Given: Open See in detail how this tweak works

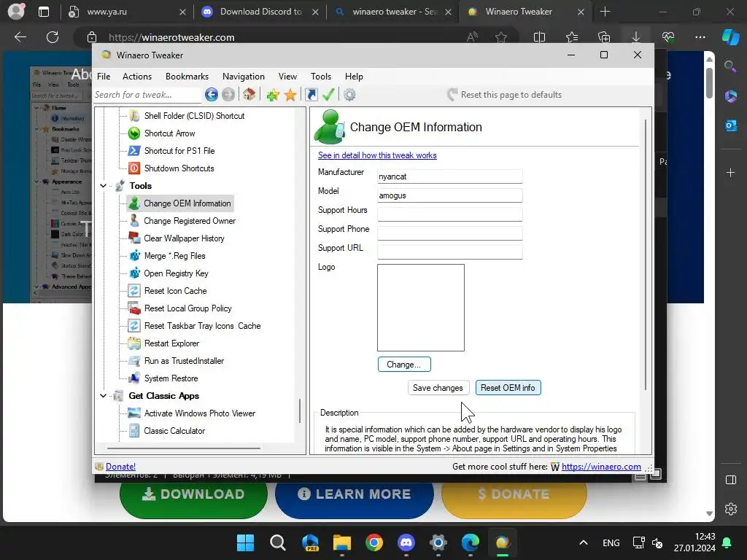Looking at the screenshot, I should click(x=377, y=155).
